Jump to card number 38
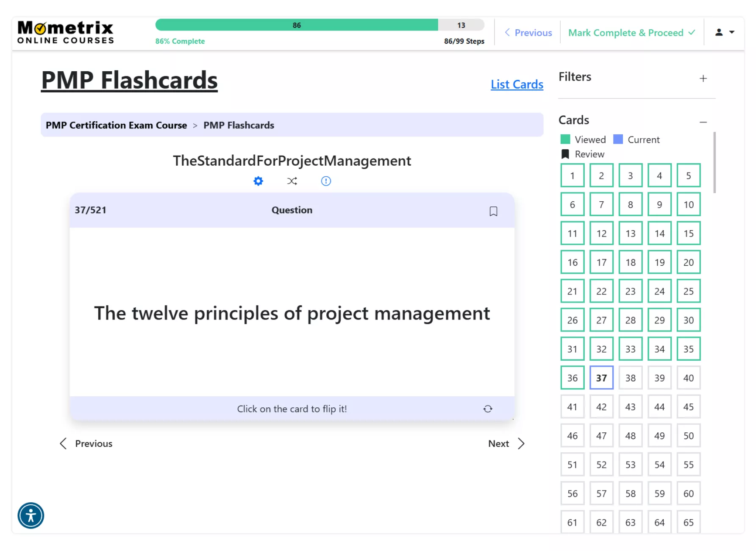The image size is (756, 551). point(630,378)
